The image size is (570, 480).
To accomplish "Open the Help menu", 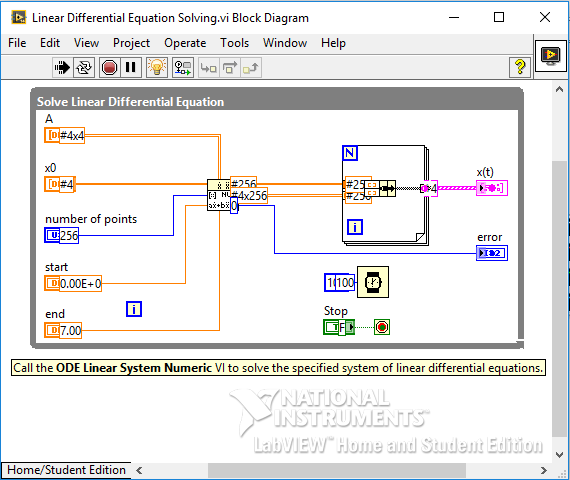I will (x=333, y=43).
